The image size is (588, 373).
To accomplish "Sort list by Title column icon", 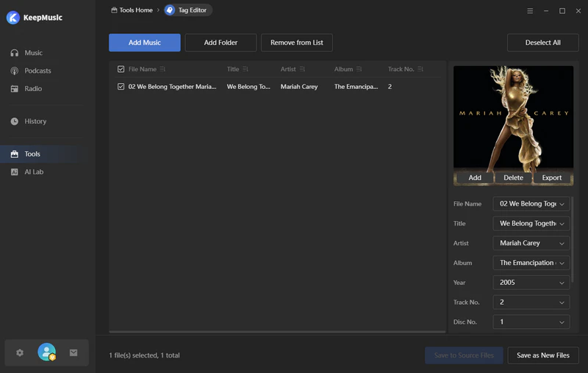I will pos(245,70).
